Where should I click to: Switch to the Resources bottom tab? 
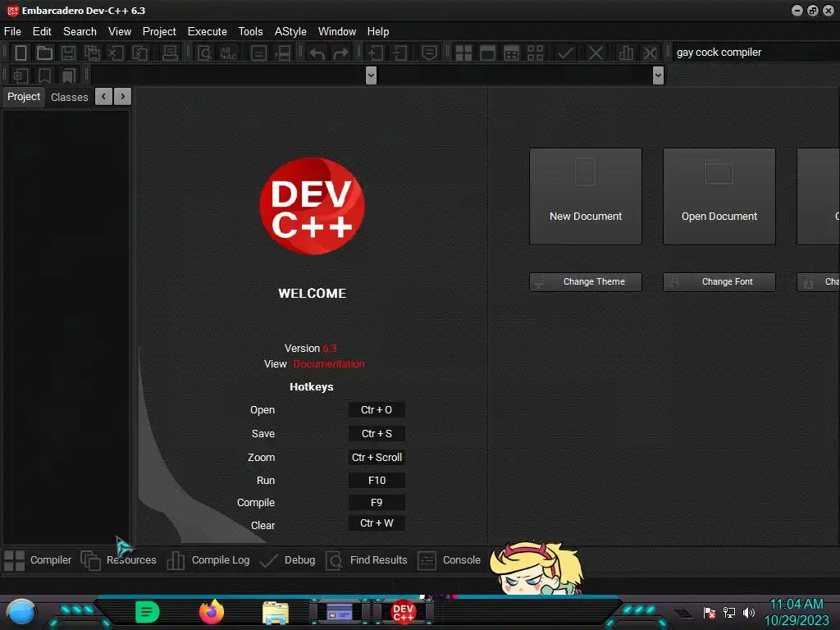[119, 560]
